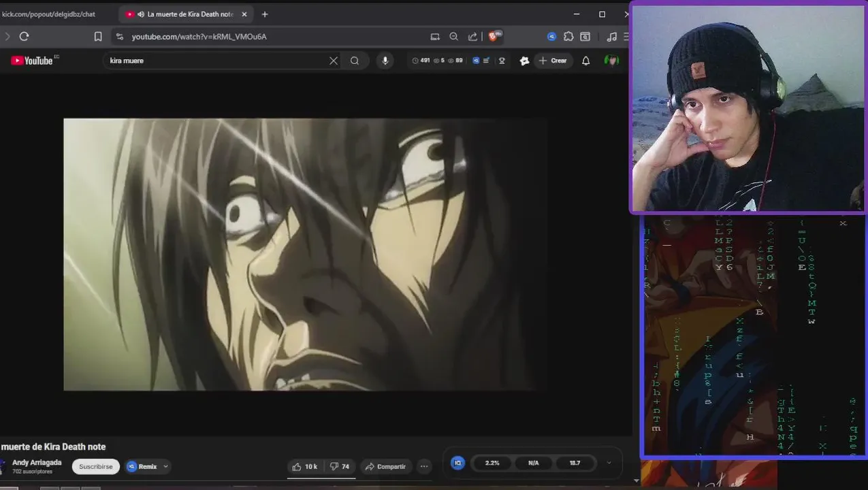The image size is (868, 490).
Task: Open the browser hamburger menu
Action: [x=626, y=37]
